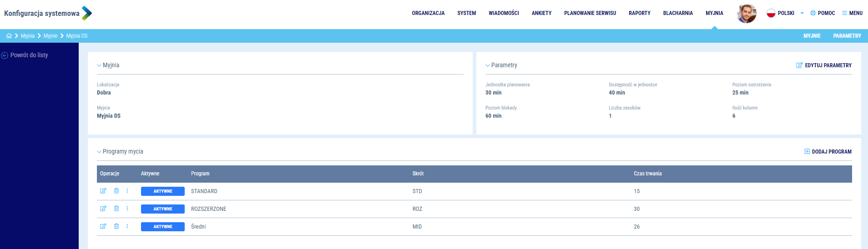
Task: Click trash icon in STANDARD row
Action: tap(116, 191)
